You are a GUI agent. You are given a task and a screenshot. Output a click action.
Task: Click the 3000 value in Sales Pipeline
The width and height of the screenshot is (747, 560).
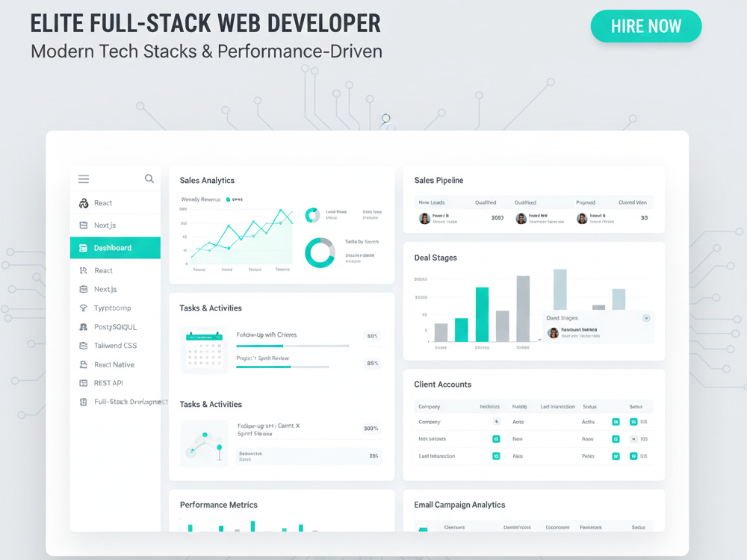tap(498, 217)
